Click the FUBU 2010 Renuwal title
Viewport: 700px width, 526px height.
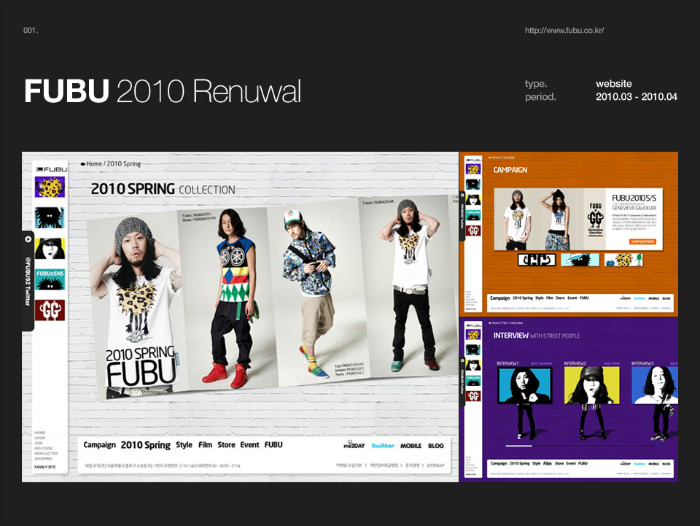pyautogui.click(x=163, y=91)
